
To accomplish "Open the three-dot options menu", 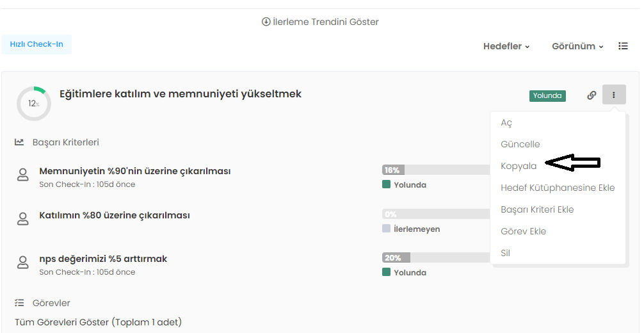I will (x=614, y=95).
